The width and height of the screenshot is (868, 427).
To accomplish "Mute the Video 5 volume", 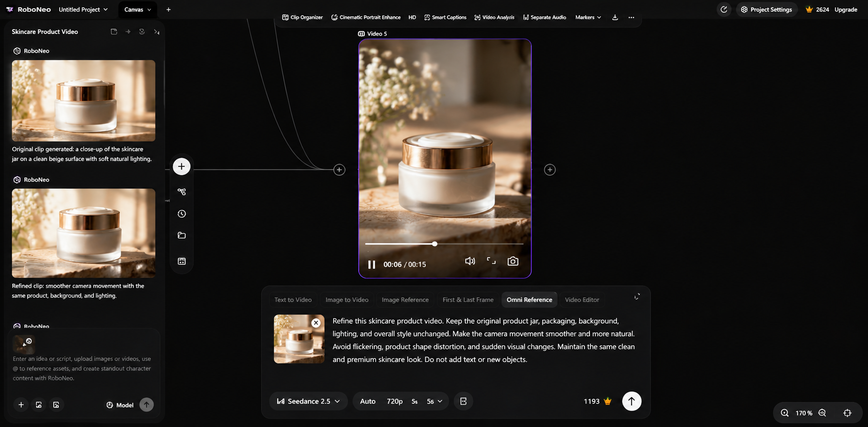I will (470, 261).
